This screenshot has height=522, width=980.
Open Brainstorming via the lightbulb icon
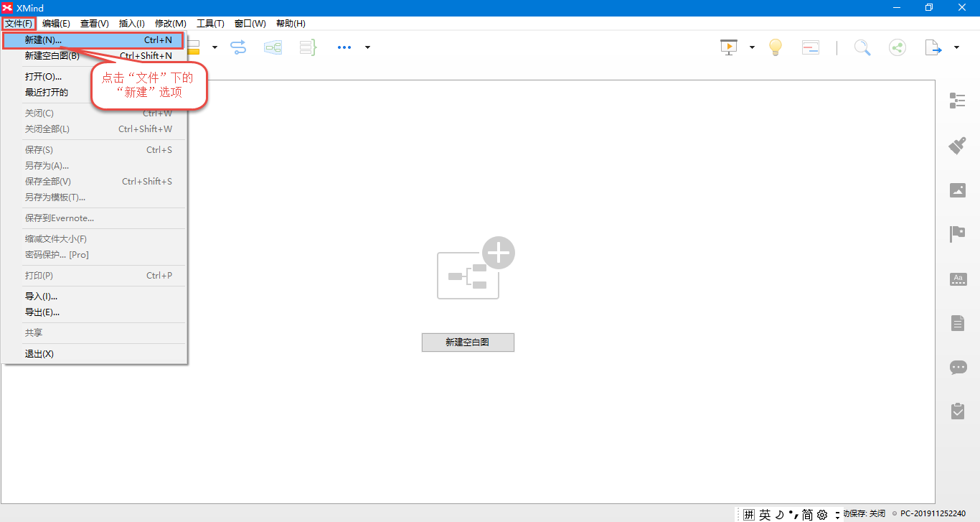[x=775, y=47]
